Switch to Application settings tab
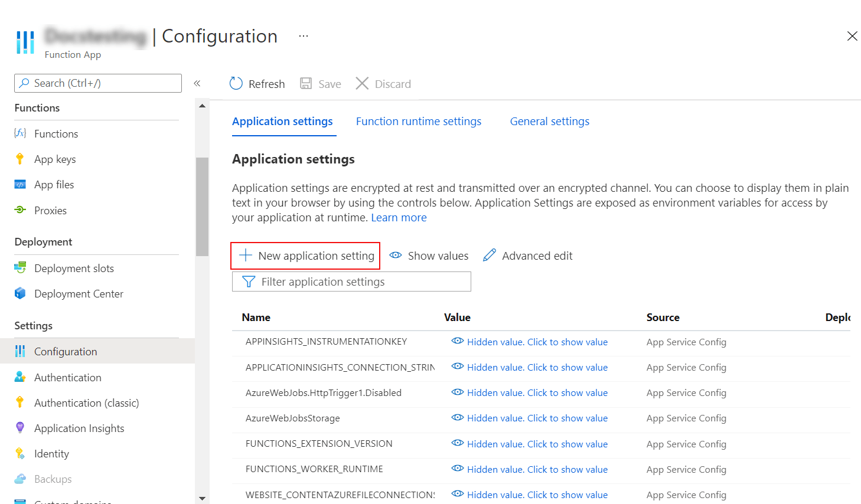Viewport: 861px width, 504px height. coord(282,121)
